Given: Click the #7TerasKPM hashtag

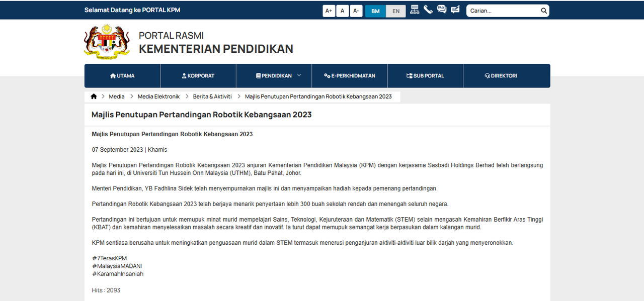Looking at the screenshot, I should [x=109, y=258].
